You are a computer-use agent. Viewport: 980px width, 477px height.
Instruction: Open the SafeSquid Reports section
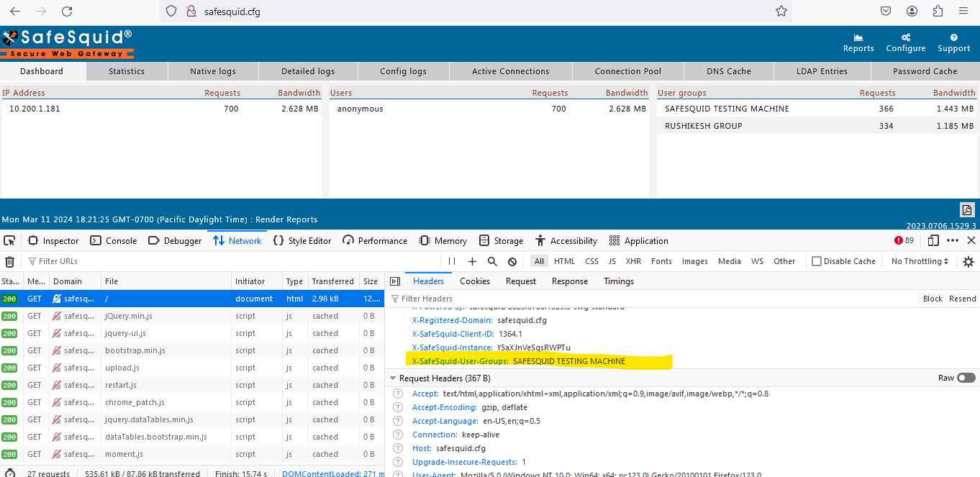click(858, 43)
